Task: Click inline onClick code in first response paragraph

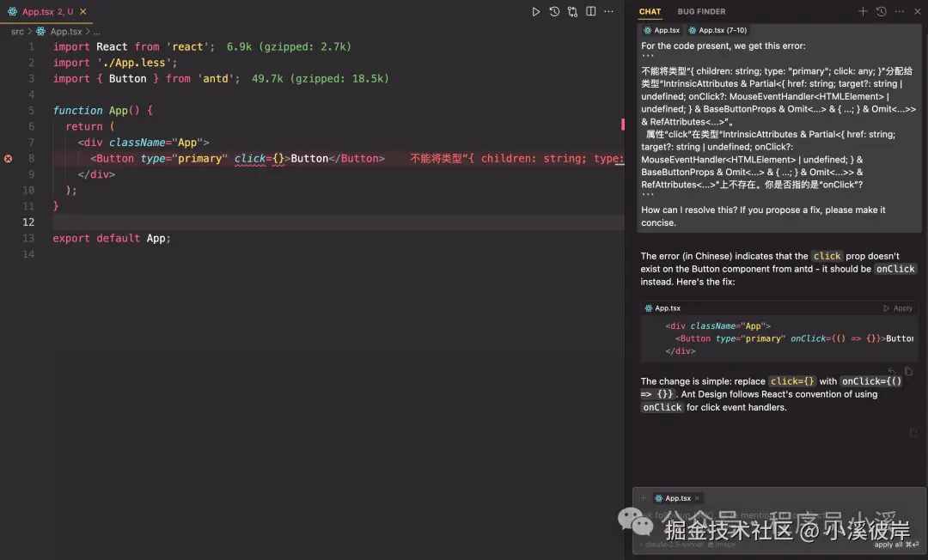Action: click(894, 269)
